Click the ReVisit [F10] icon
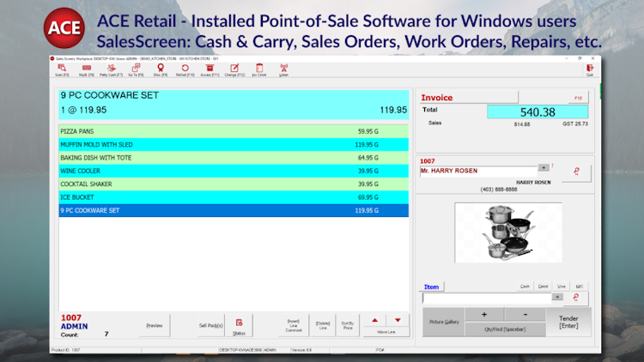 [x=185, y=70]
